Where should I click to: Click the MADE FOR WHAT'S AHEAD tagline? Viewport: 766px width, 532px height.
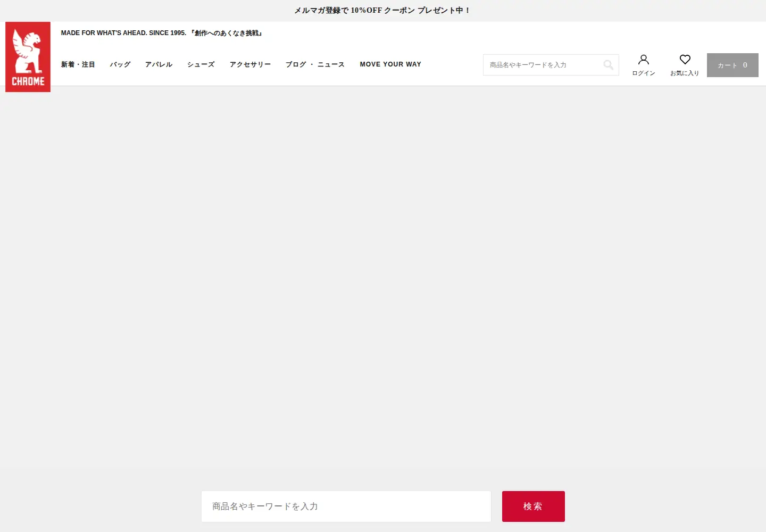pos(162,33)
